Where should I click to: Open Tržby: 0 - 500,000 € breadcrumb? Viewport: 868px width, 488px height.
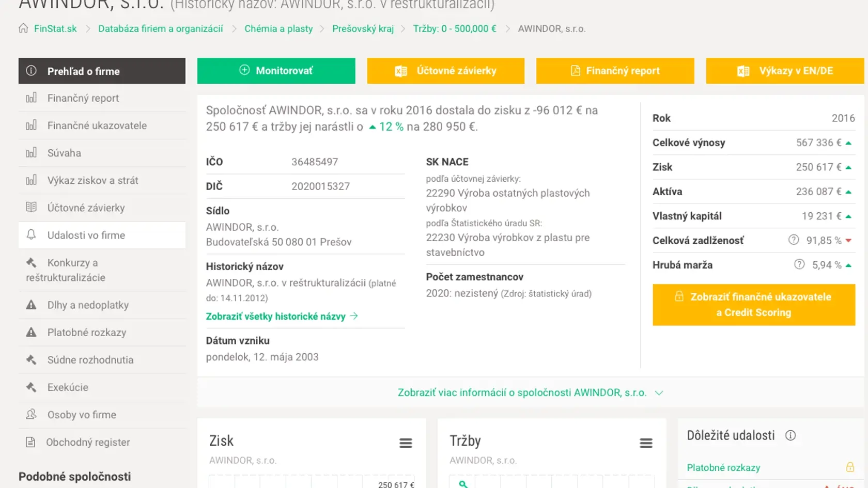[x=455, y=28]
